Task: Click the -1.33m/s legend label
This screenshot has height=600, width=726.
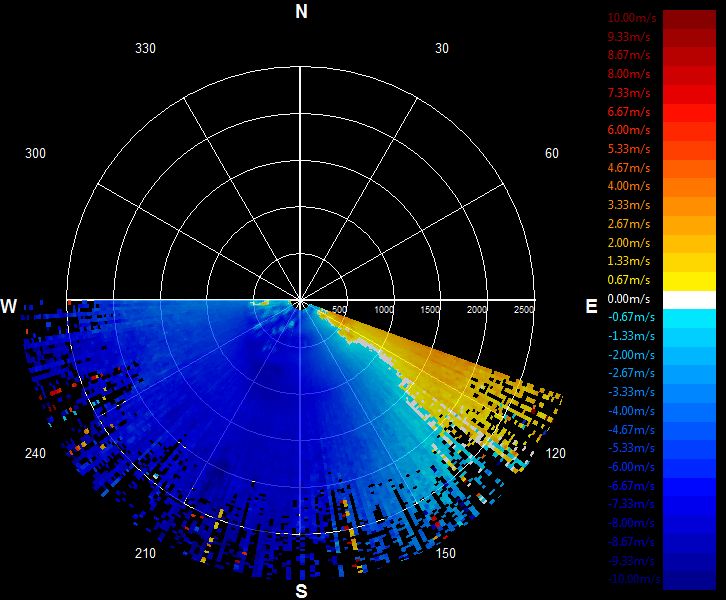Action: [631, 336]
